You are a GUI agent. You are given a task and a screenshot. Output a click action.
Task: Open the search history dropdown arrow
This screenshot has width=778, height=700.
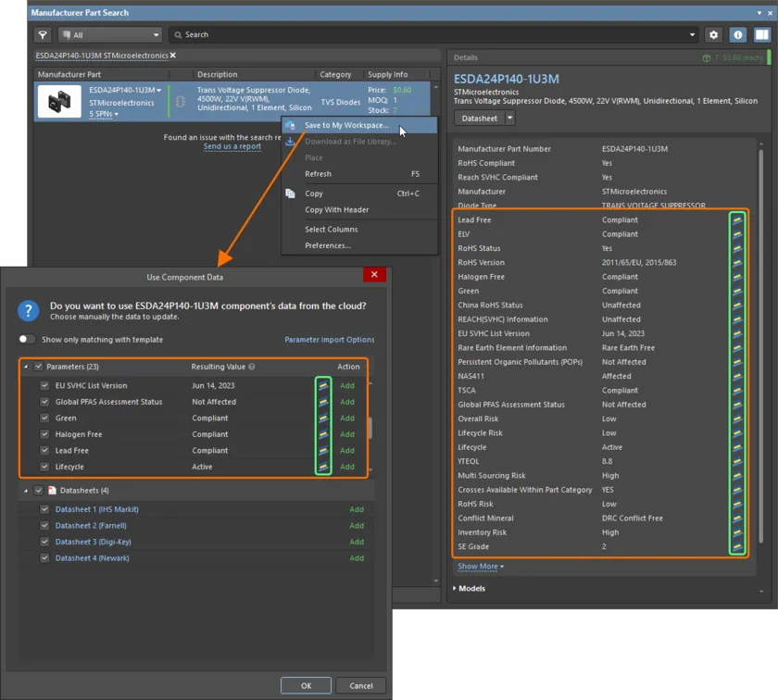[x=692, y=35]
